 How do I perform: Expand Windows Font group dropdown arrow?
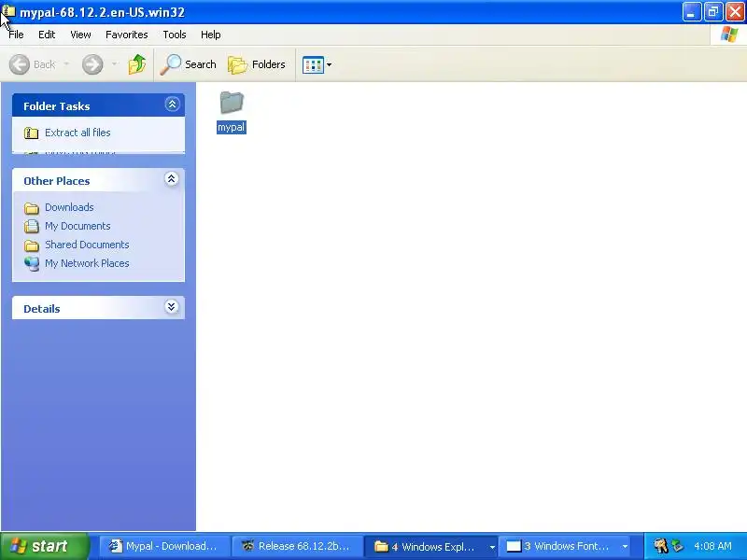(x=625, y=547)
